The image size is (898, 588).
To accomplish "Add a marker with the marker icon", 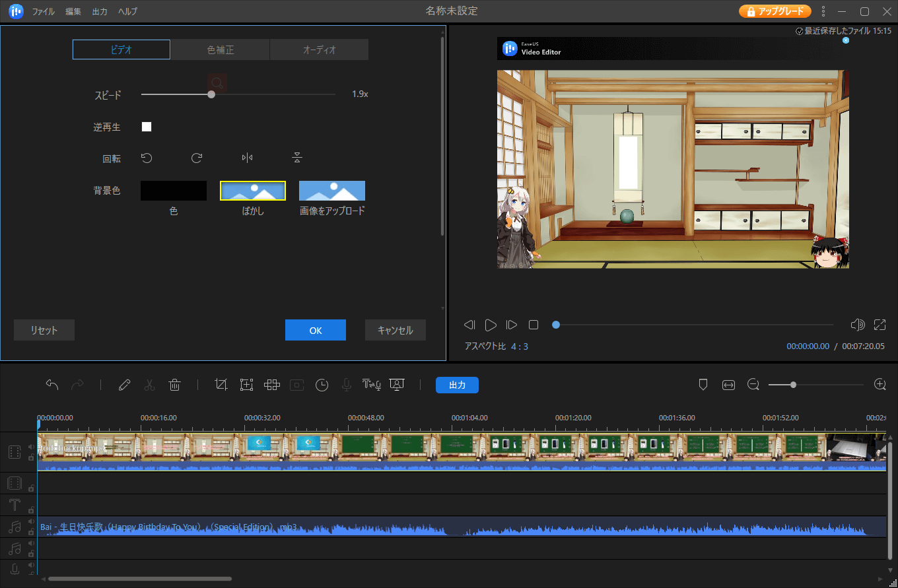I will 703,385.
